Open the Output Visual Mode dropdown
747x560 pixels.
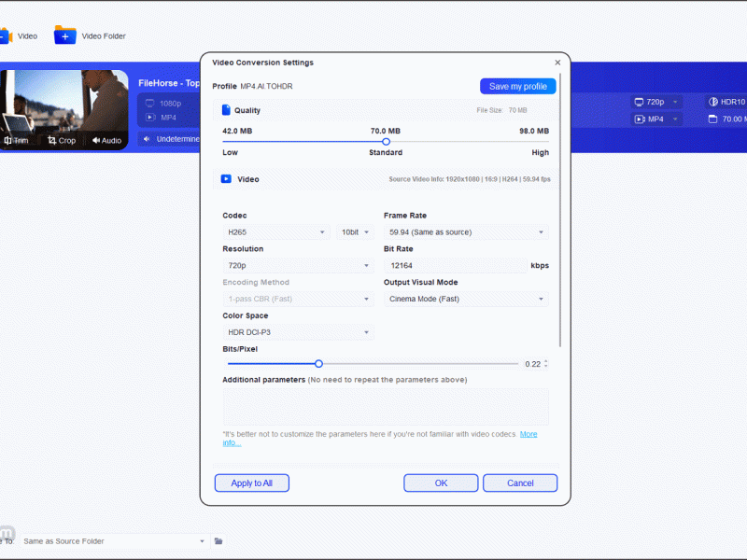pos(466,299)
